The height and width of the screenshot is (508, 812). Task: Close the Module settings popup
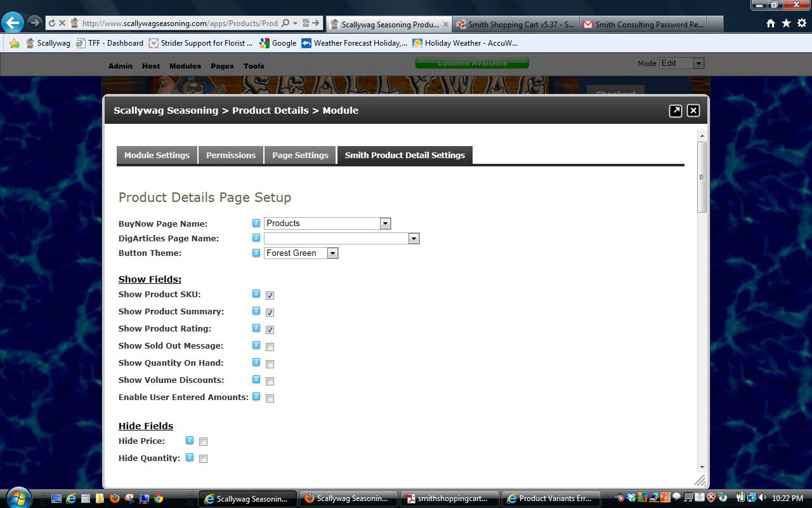click(x=693, y=110)
